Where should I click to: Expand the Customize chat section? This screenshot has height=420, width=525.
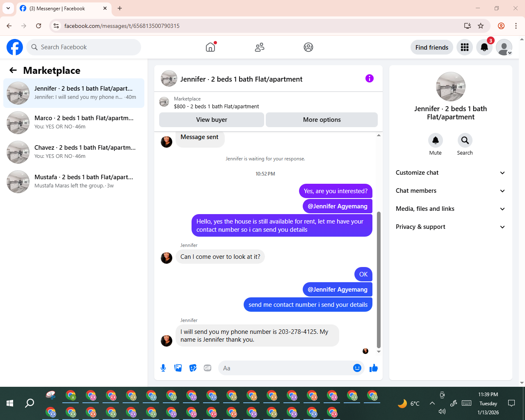pos(451,173)
